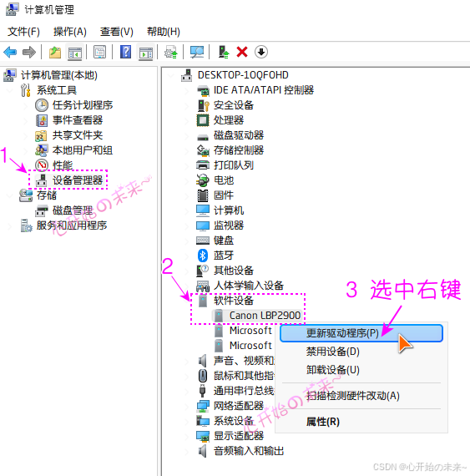
Task: Select the Performance icon in the tree
Action: 41,165
